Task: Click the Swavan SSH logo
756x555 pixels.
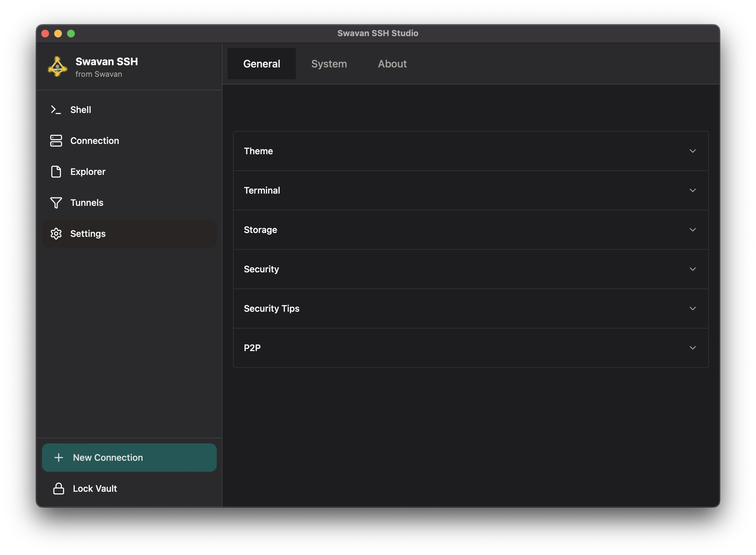Action: 57,67
